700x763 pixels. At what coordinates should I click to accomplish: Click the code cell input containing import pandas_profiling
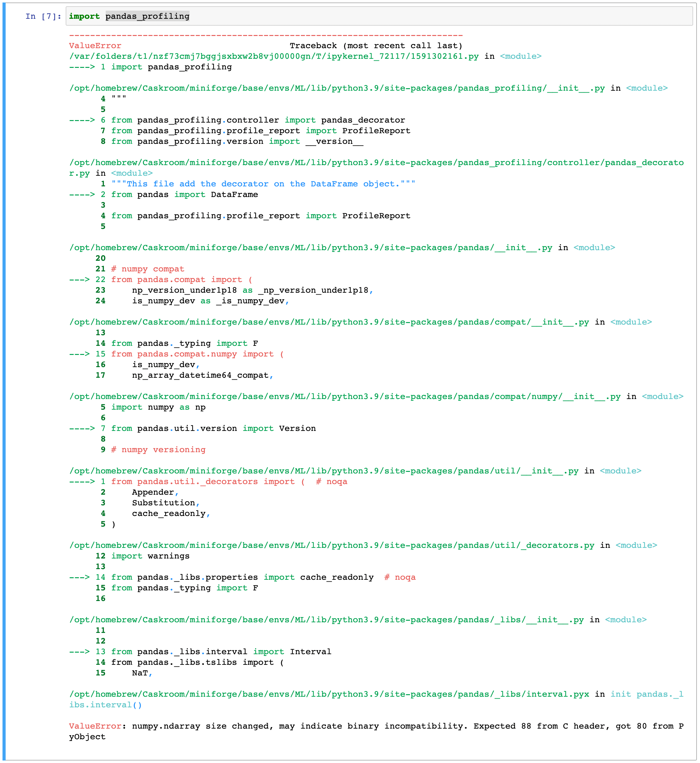[x=379, y=16]
